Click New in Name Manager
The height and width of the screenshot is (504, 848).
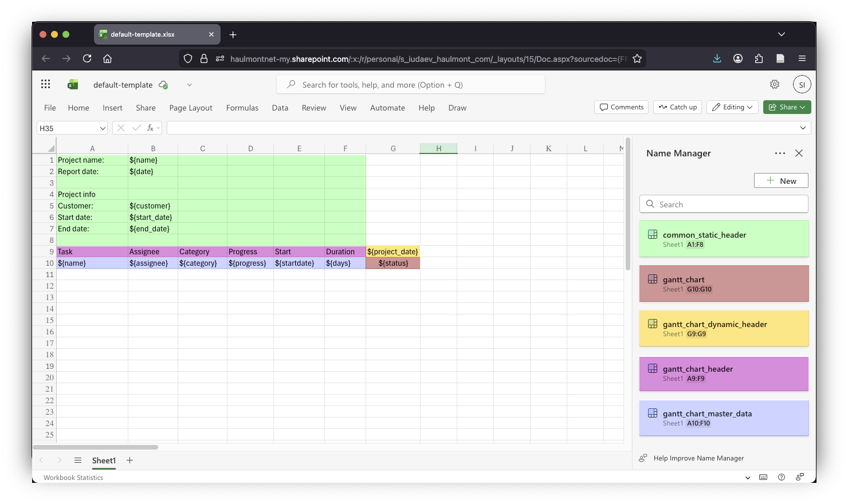[781, 181]
